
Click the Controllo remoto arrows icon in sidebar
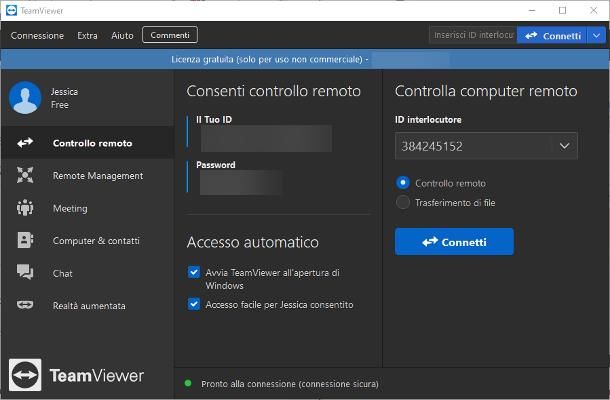(x=25, y=143)
